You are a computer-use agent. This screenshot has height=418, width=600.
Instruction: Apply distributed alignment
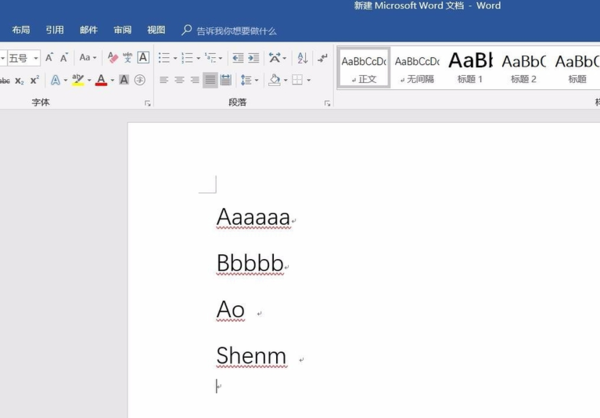click(x=226, y=80)
